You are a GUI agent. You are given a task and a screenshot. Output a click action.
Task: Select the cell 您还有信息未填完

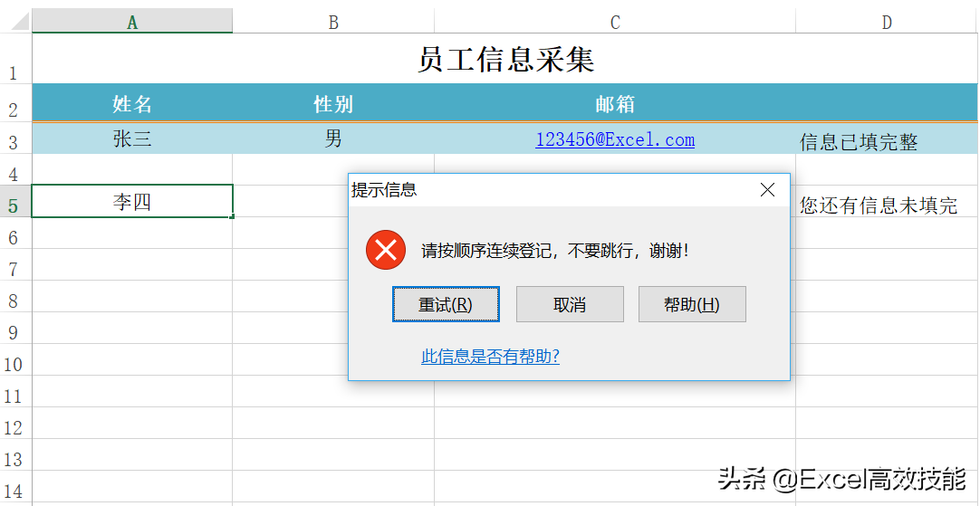coord(886,201)
